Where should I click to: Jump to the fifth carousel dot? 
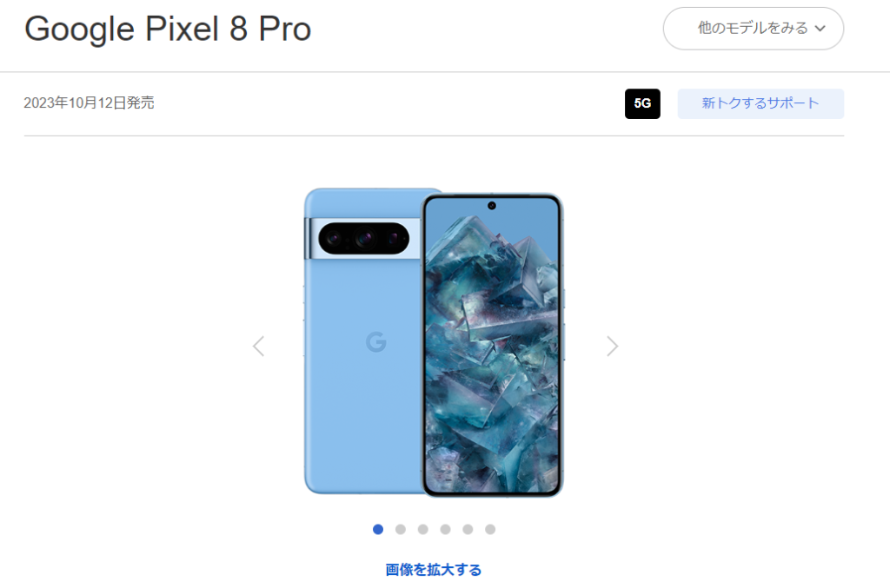point(468,529)
